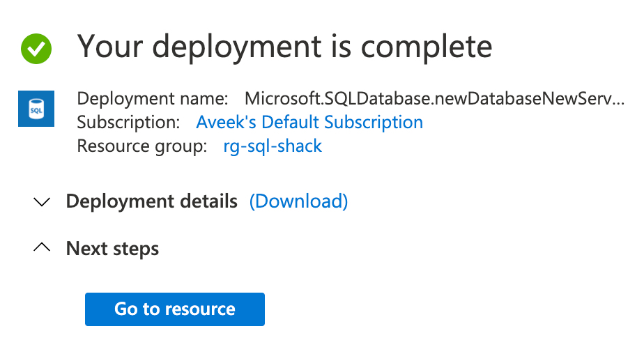Viewport: 644px width, 347px height.
Task: Open Aveek's Default Subscription link
Action: pyautogui.click(x=309, y=123)
